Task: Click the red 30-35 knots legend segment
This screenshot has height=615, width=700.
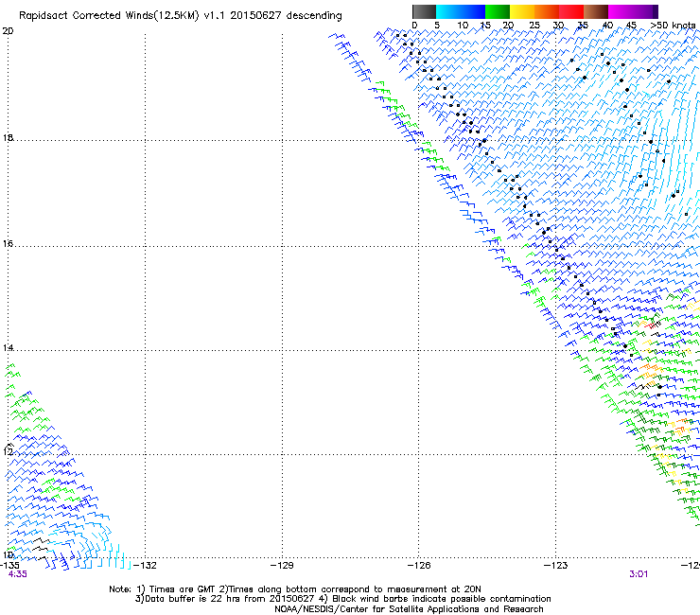Action: (571, 11)
